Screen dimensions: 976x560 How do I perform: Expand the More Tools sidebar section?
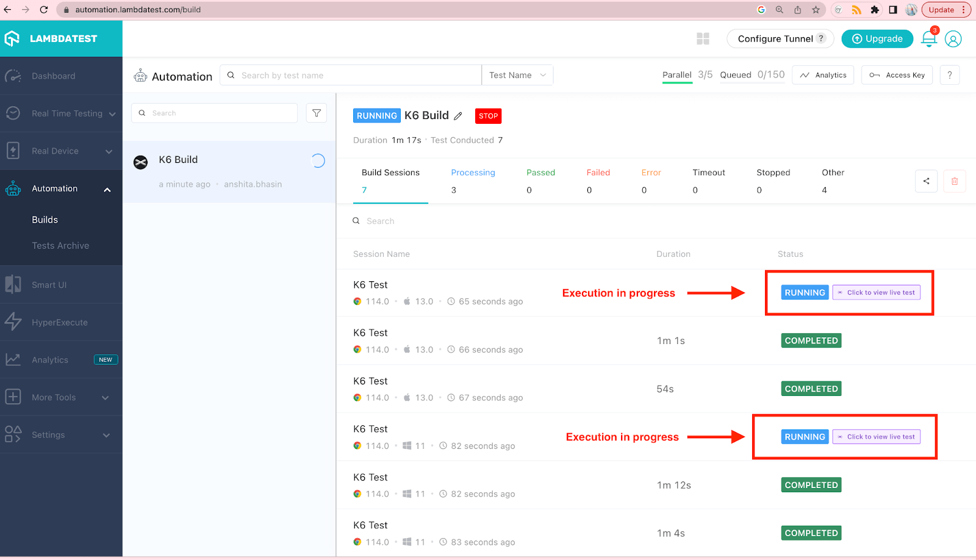point(52,397)
